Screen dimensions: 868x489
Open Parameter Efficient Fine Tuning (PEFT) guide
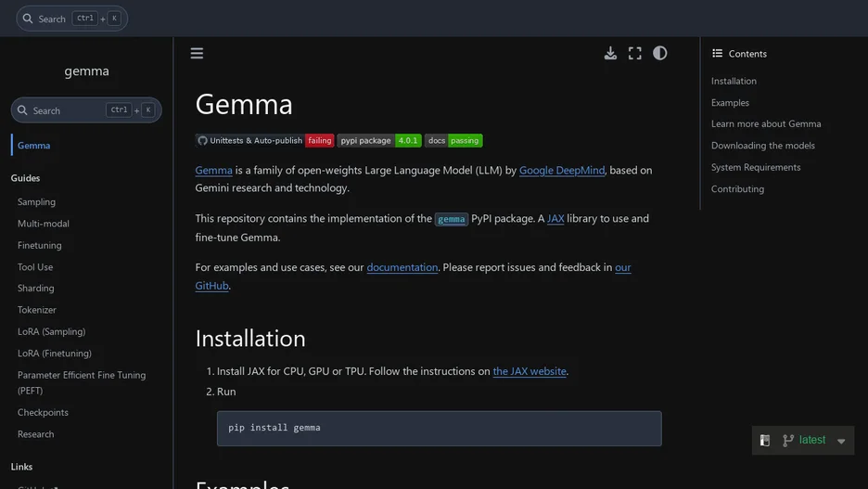coord(82,382)
